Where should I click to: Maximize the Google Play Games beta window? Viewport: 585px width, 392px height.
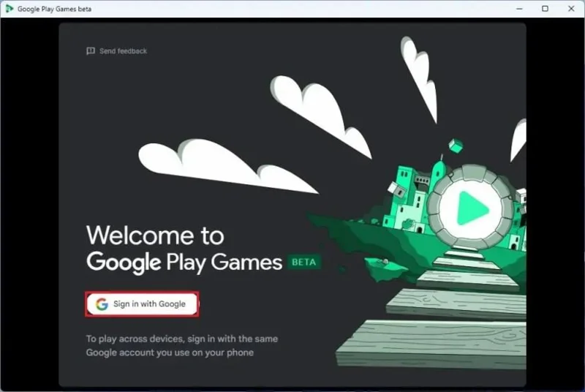pyautogui.click(x=545, y=9)
